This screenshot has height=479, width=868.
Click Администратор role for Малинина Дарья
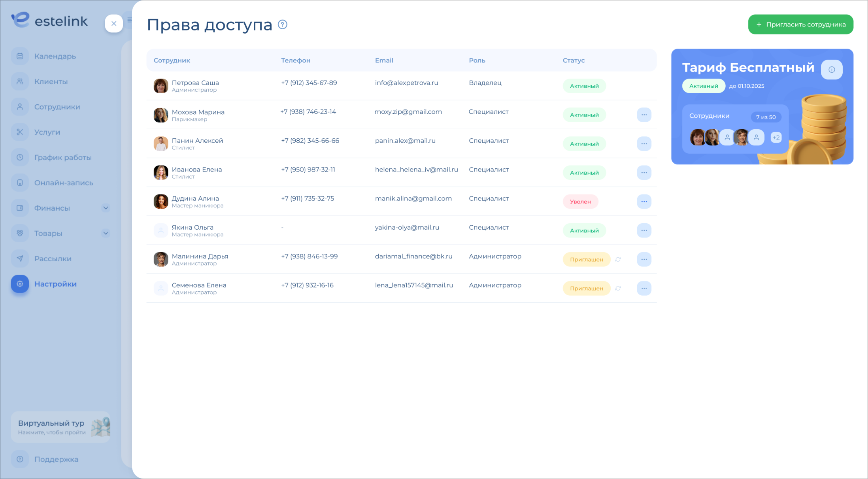tap(495, 256)
